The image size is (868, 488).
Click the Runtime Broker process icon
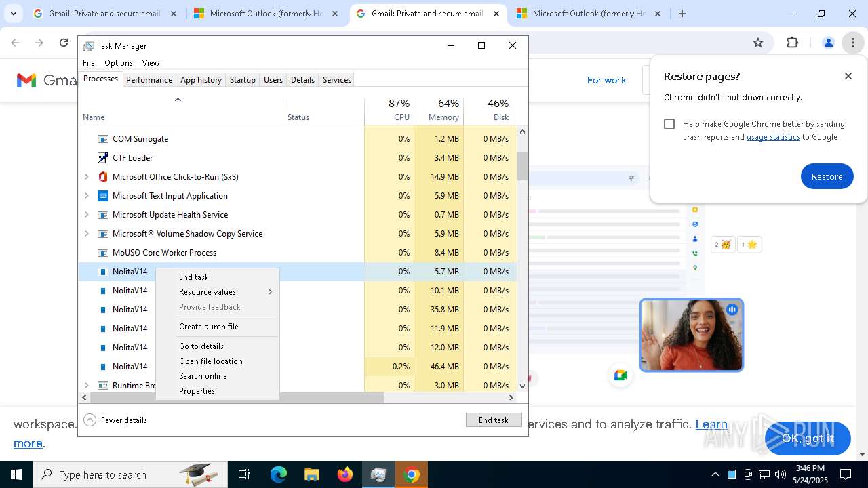click(x=103, y=386)
